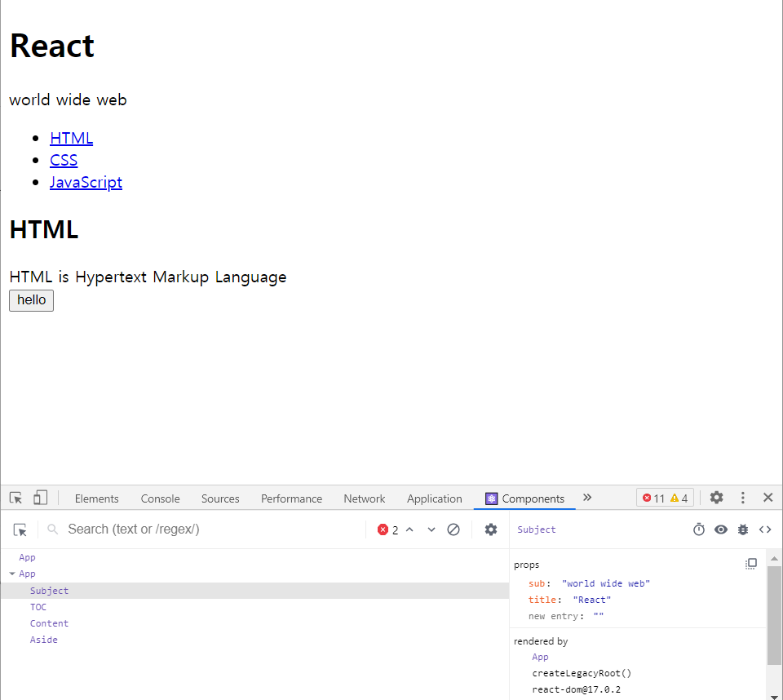This screenshot has height=700, width=783.
Task: Open React Components view settings gear
Action: [491, 529]
